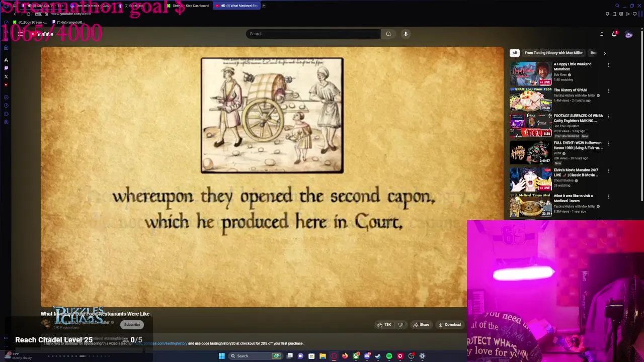Open options menu for FOOTAGE SURFACED OF WNBA video

608,117
